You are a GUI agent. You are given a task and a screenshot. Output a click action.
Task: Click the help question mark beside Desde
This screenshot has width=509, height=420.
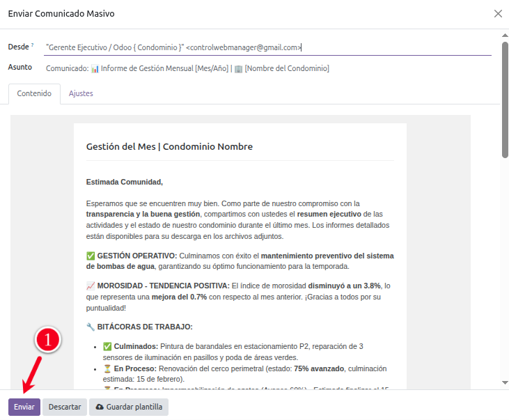tap(33, 45)
